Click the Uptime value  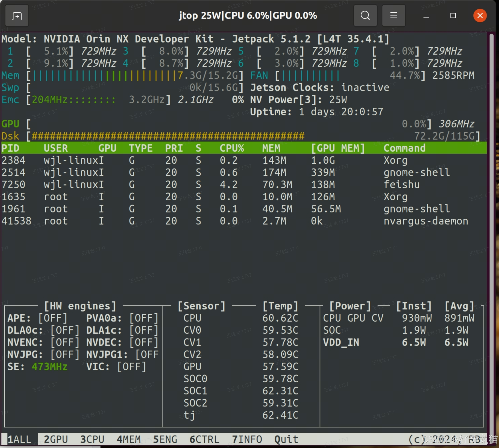pyautogui.click(x=341, y=112)
